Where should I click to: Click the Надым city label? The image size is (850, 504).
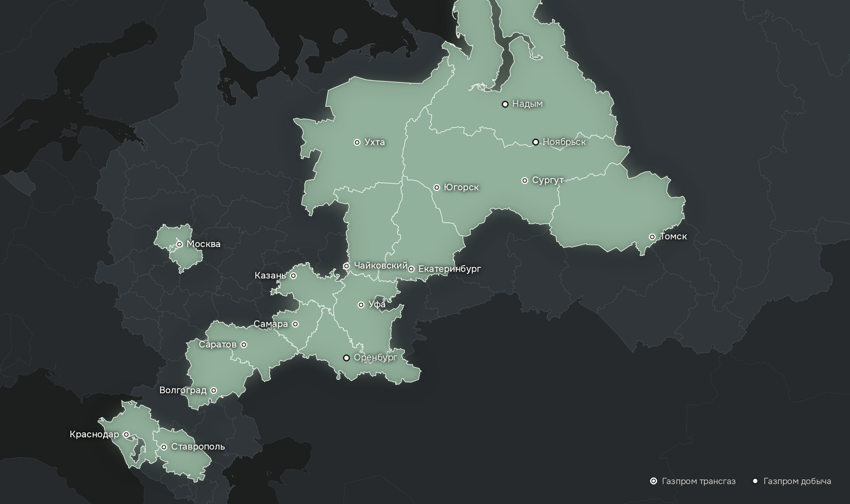[528, 104]
